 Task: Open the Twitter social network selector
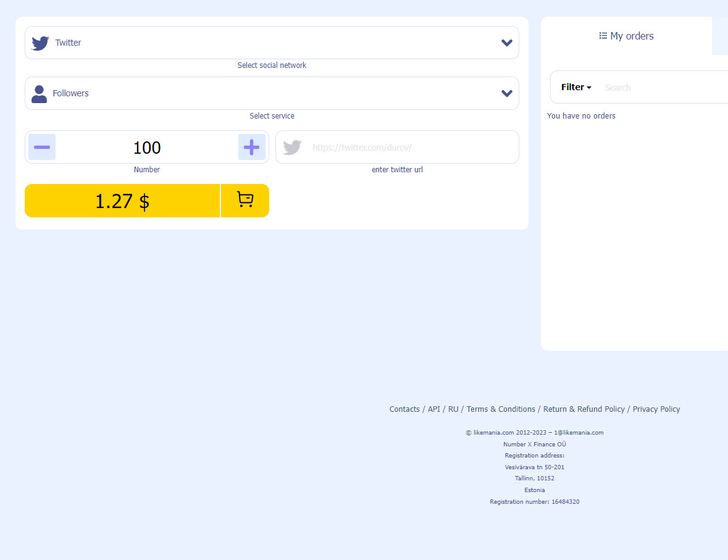(x=272, y=43)
